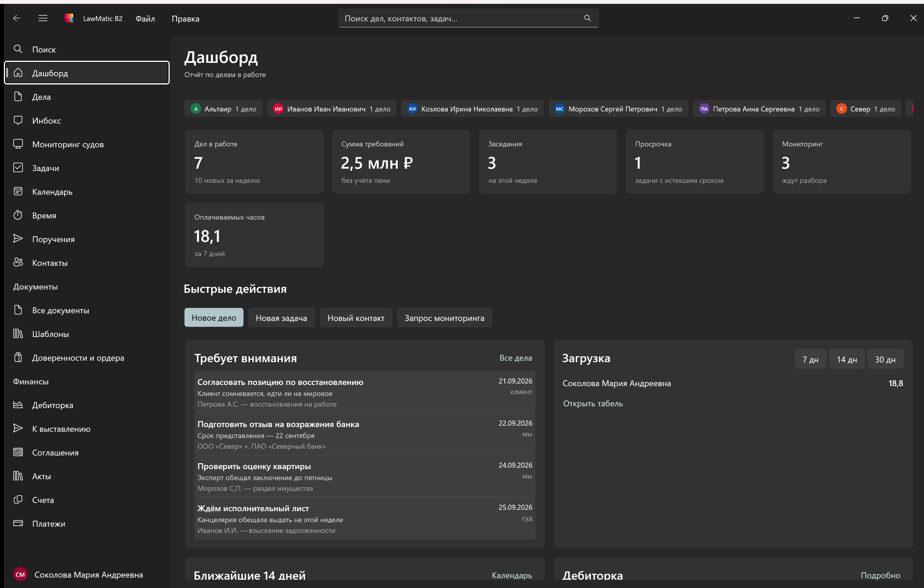Viewport: 924px width, 588px height.
Task: Open Дела via its document icon
Action: coord(18,96)
